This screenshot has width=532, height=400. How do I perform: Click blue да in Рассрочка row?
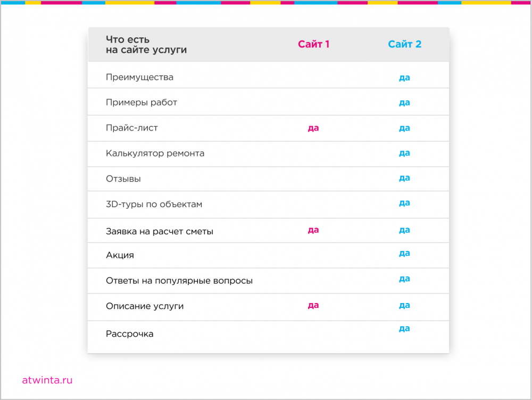click(x=404, y=329)
